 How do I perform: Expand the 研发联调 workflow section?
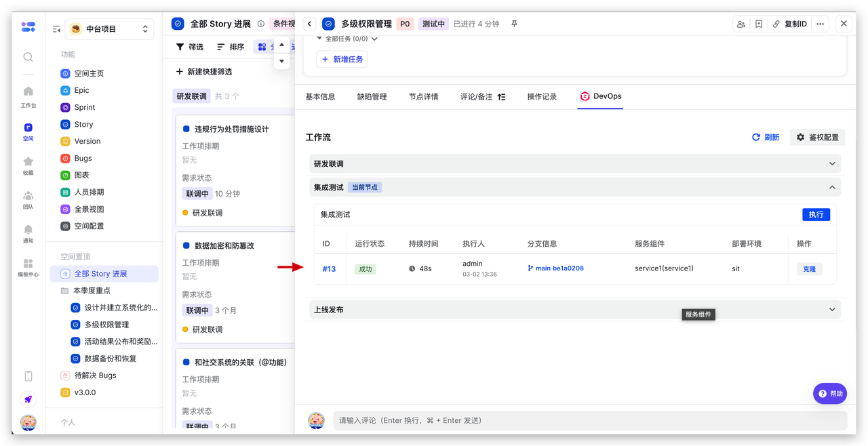click(x=832, y=163)
